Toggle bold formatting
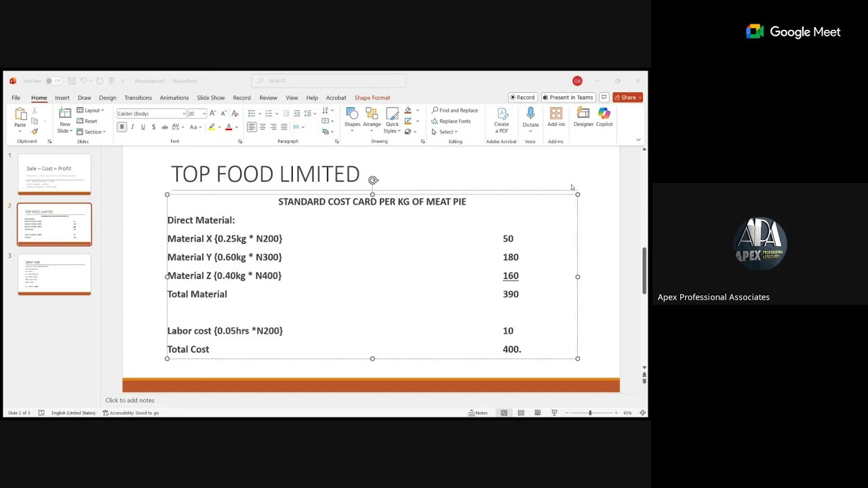This screenshot has height=488, width=868. 122,127
